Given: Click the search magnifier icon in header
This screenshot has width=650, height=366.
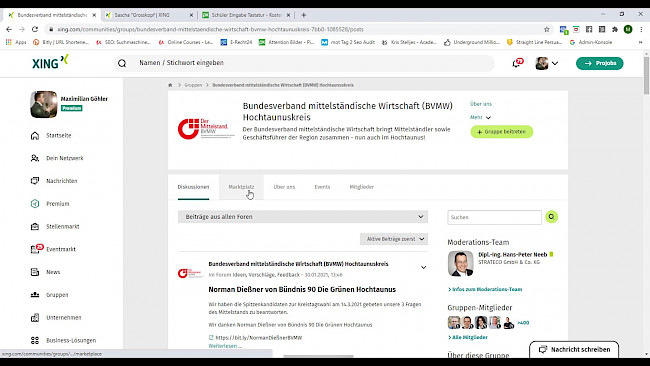Looking at the screenshot, I should (x=122, y=63).
